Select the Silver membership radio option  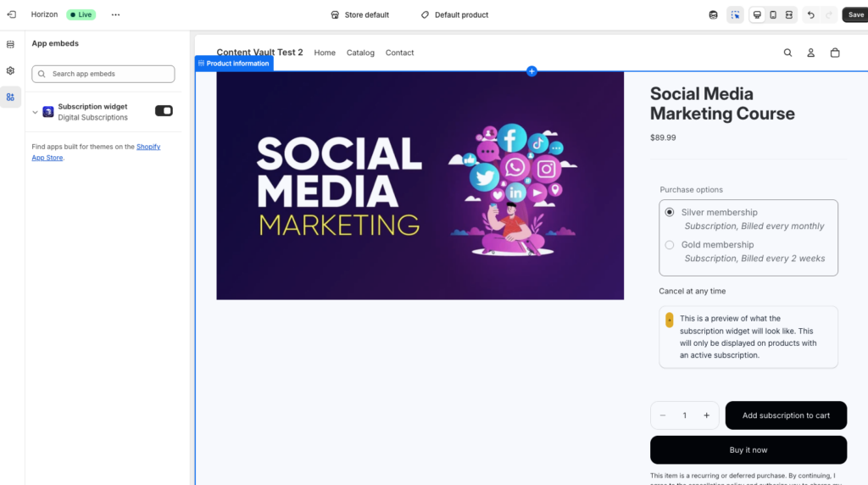670,212
